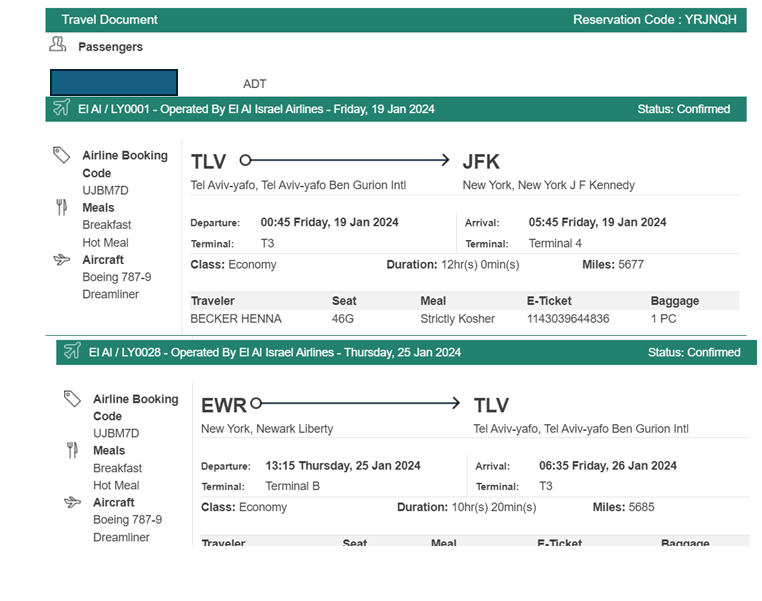This screenshot has height=601, width=762.
Task: Click arrival time 06:35 Friday, 26 Jan 2024
Action: tap(607, 465)
